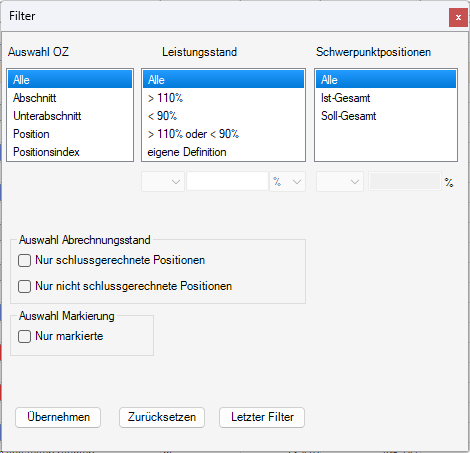
Task: Select 'Positionsindex' list entry
Action: pos(70,152)
